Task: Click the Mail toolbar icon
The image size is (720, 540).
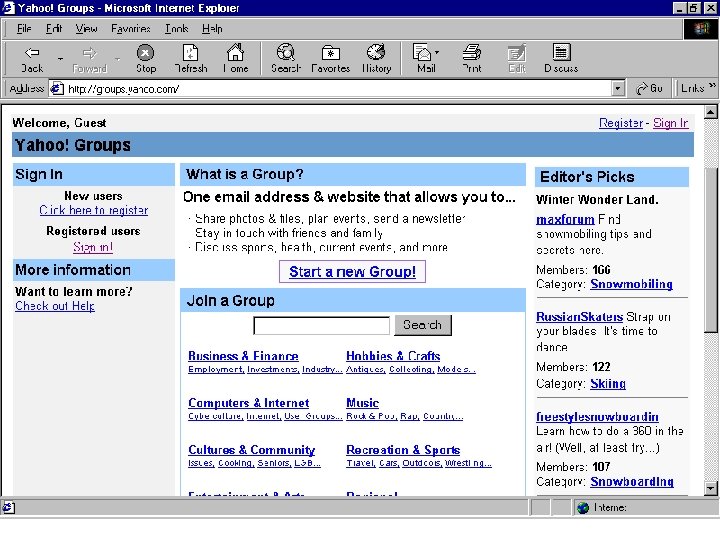Action: (x=422, y=52)
